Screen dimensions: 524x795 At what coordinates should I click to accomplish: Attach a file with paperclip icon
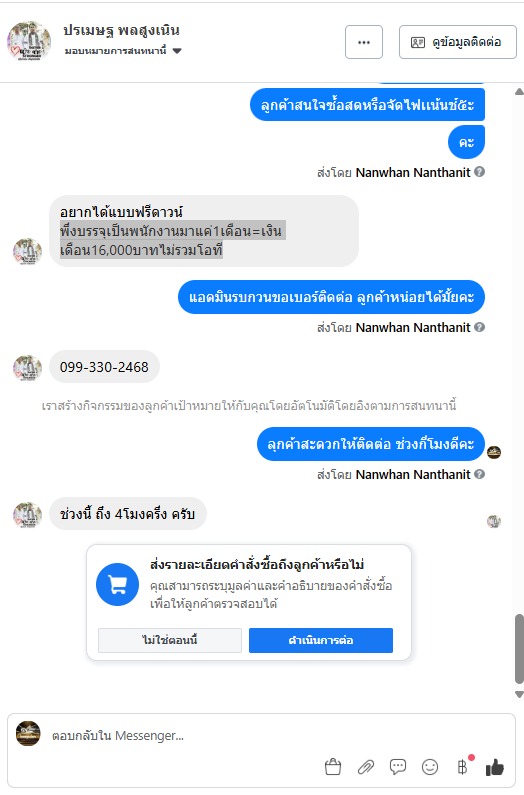(x=365, y=767)
